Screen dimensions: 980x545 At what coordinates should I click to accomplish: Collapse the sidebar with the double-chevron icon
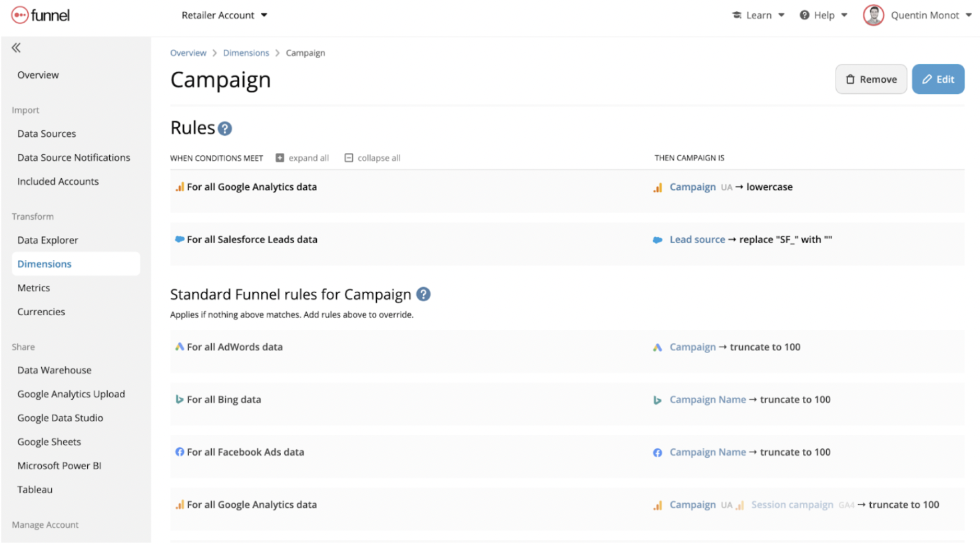point(15,47)
